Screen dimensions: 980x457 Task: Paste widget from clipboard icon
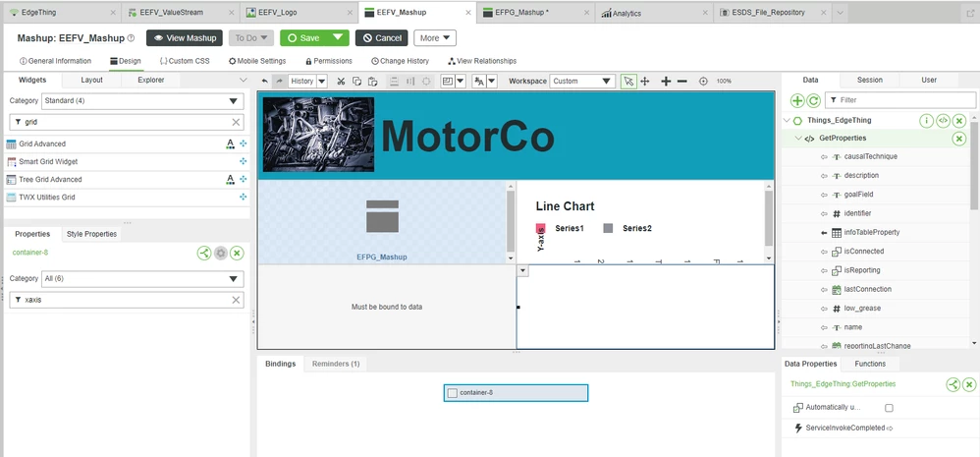[x=372, y=82]
